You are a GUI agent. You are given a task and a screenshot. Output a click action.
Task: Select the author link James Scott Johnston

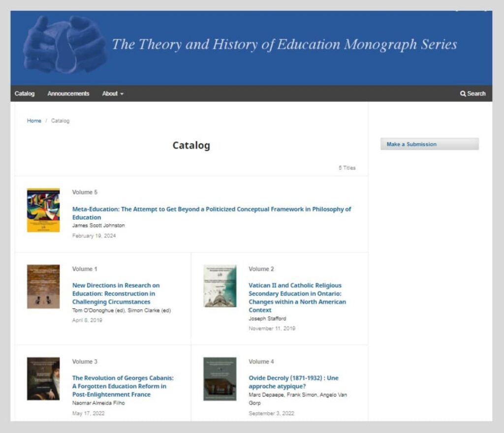tap(98, 225)
